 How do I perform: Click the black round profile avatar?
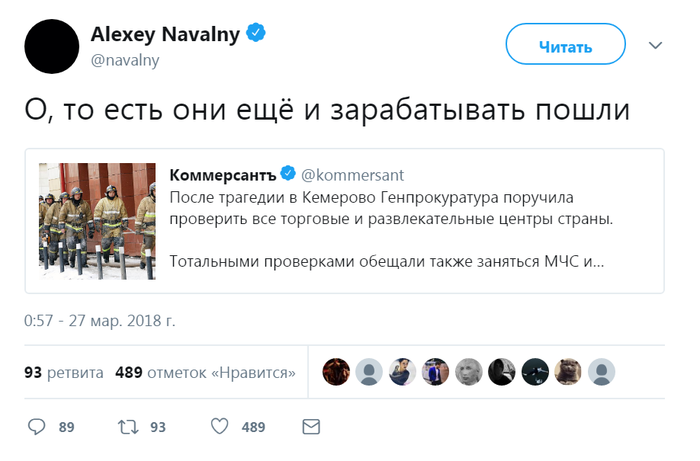52,46
